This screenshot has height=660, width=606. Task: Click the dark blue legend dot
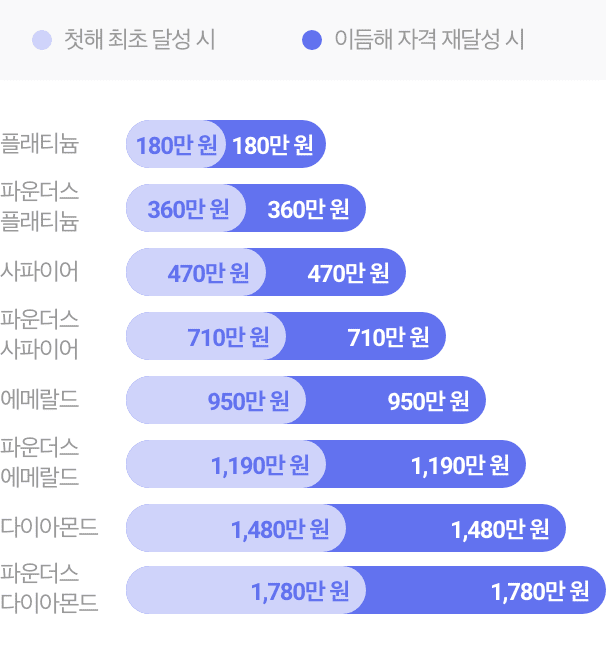[312, 40]
